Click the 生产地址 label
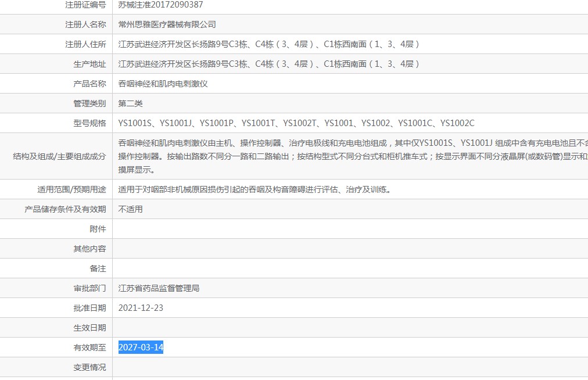 pyautogui.click(x=89, y=64)
